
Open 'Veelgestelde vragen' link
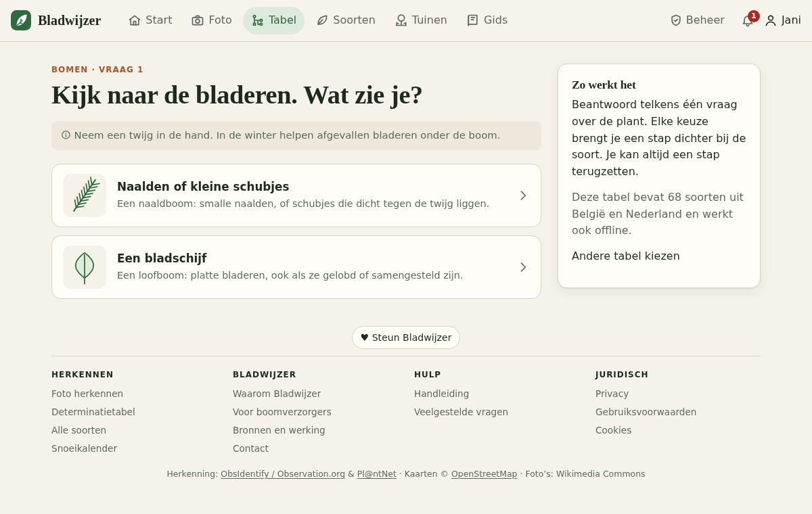(x=461, y=412)
